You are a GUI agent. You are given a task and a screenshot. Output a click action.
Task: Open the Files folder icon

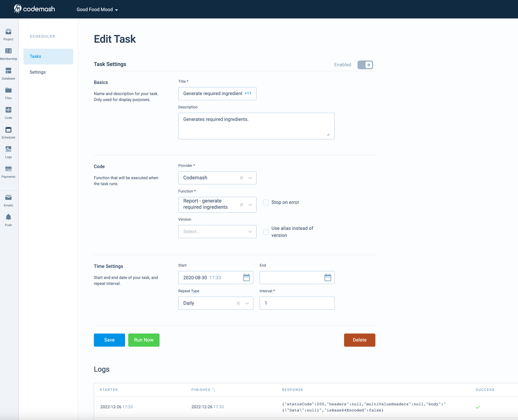click(x=8, y=90)
